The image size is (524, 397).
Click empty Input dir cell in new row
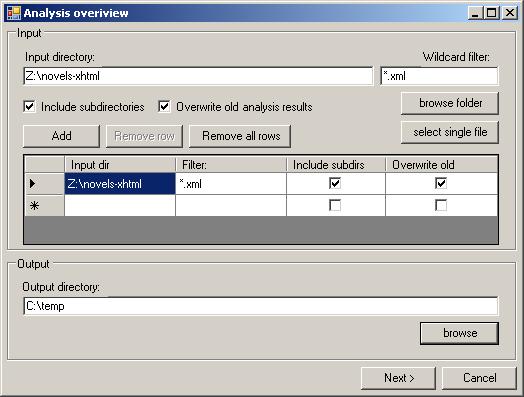pyautogui.click(x=120, y=206)
